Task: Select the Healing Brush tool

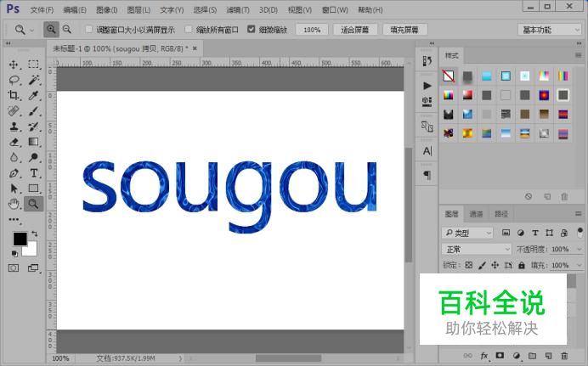Action: pos(14,111)
